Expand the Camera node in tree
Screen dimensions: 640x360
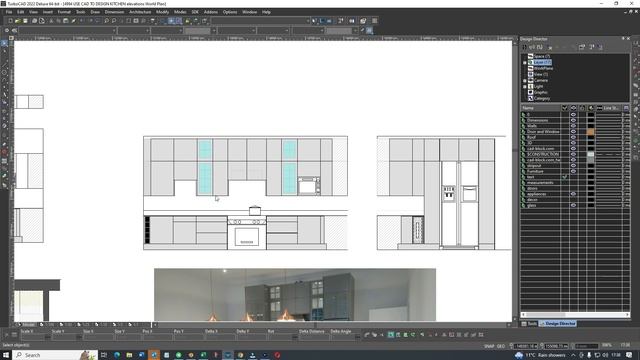click(525, 80)
